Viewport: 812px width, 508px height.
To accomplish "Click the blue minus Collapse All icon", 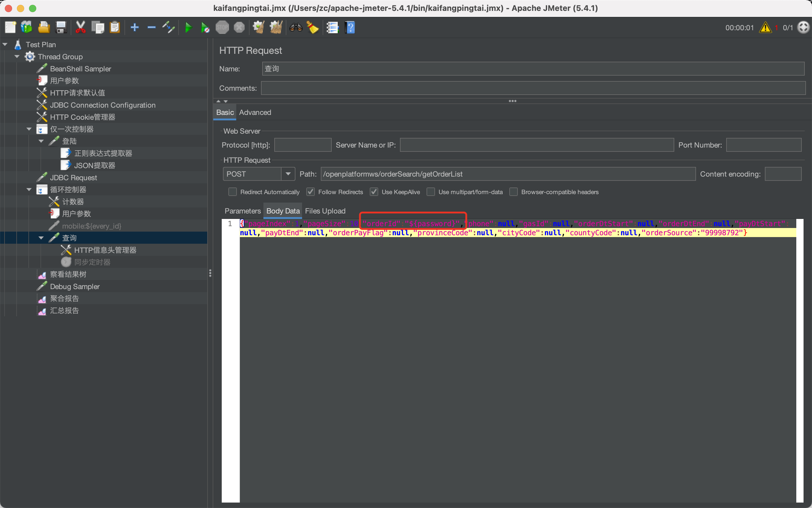I will tap(152, 27).
